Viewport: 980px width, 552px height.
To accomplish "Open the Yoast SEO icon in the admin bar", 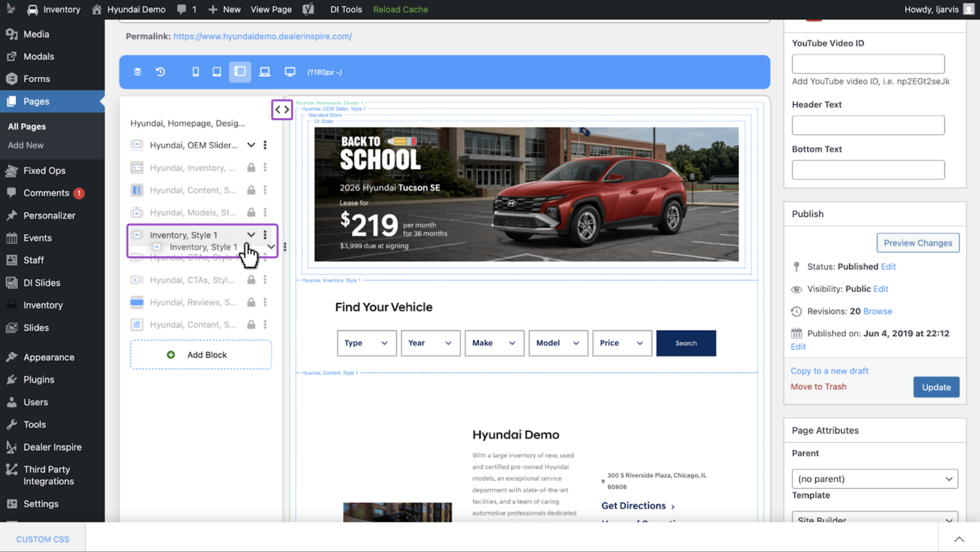I will 308,9.
